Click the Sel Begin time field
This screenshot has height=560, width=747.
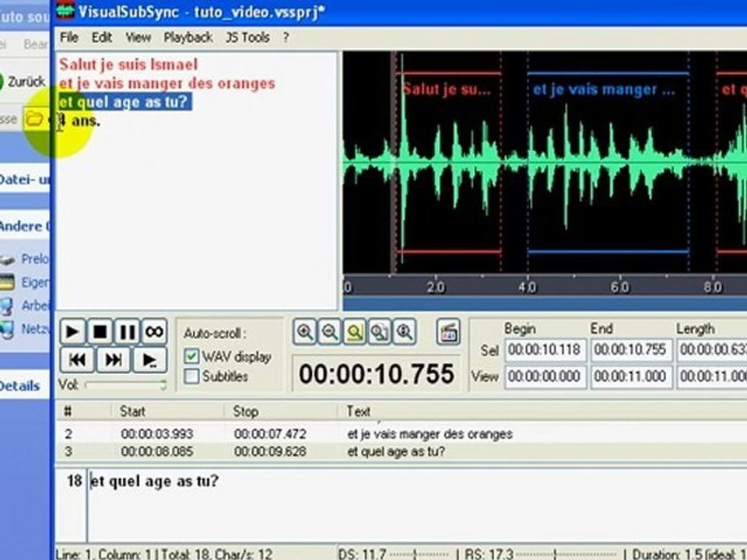click(545, 350)
